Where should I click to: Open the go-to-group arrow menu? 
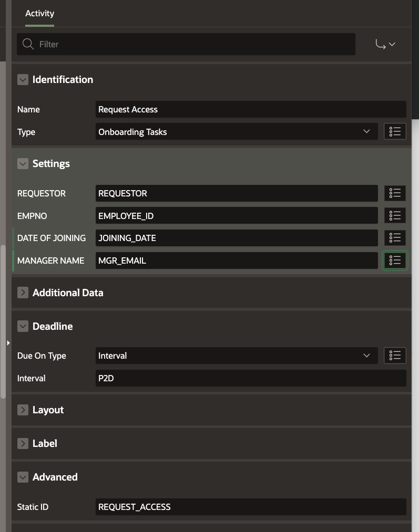pos(385,45)
